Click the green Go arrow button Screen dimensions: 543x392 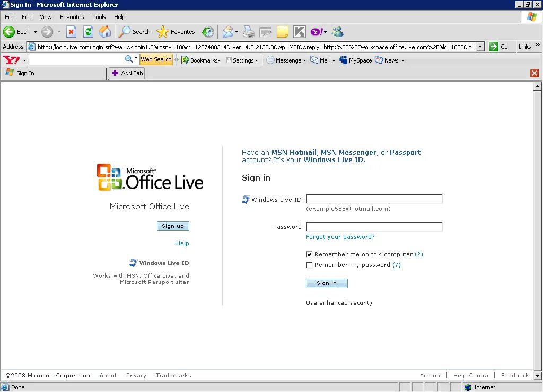click(x=494, y=47)
